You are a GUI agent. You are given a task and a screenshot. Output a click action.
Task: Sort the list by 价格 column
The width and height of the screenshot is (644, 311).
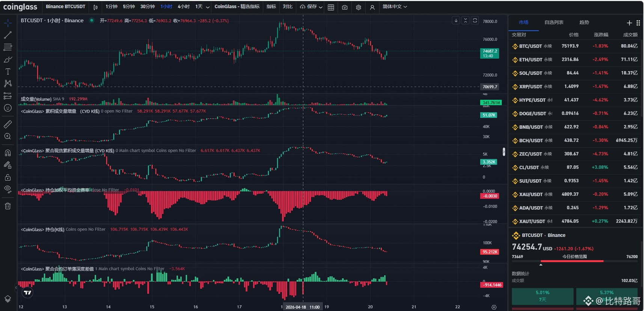(574, 35)
